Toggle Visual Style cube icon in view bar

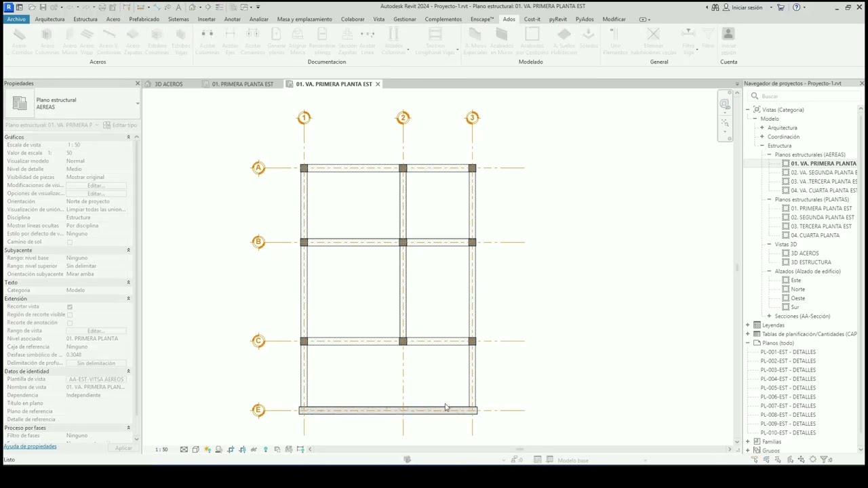click(x=195, y=449)
